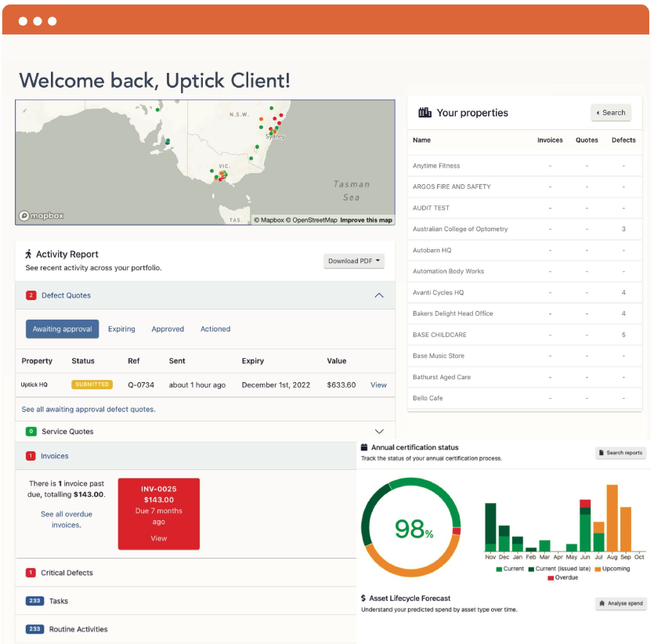Toggle the Invoices section header
This screenshot has height=644, width=654.
click(186, 456)
